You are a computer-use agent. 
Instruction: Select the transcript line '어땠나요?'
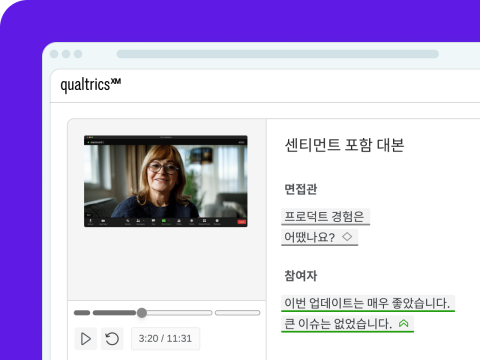[x=309, y=237]
